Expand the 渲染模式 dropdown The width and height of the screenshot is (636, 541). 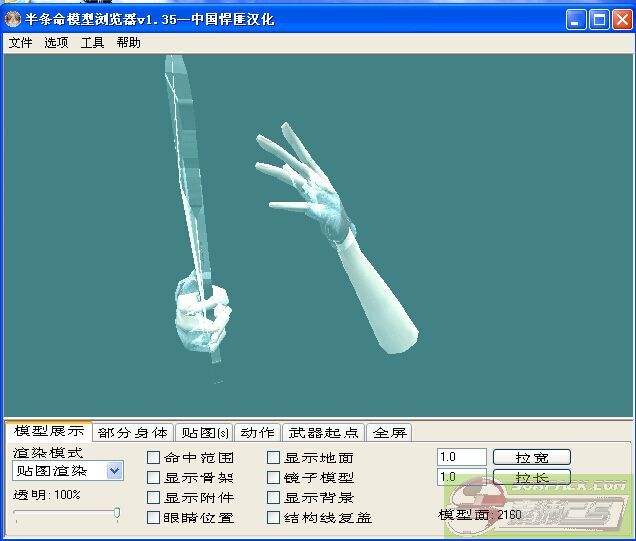click(x=114, y=471)
